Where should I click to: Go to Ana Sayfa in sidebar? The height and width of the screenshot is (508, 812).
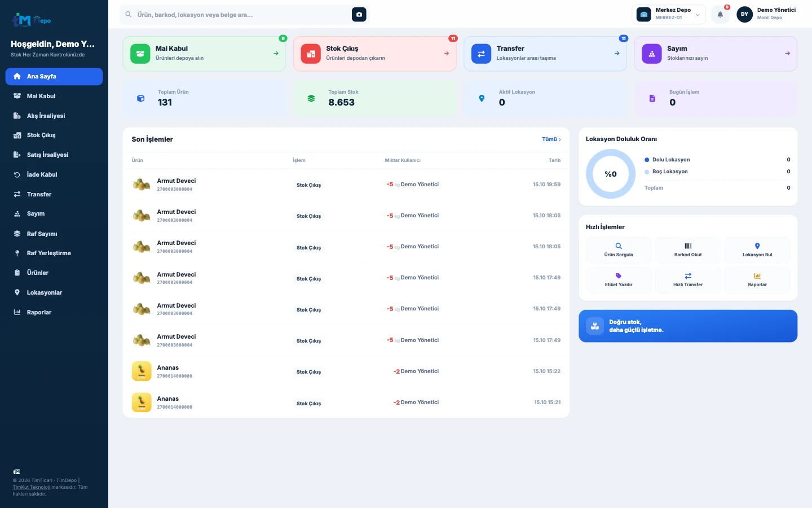54,76
